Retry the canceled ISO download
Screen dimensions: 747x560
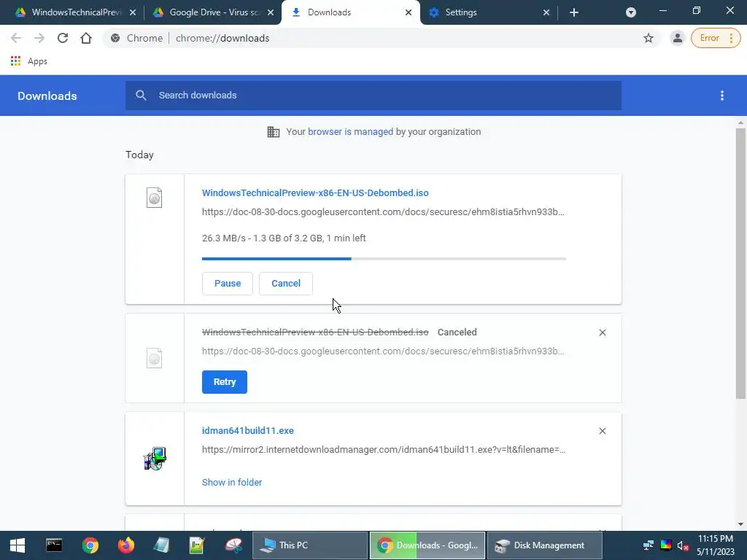tap(225, 382)
